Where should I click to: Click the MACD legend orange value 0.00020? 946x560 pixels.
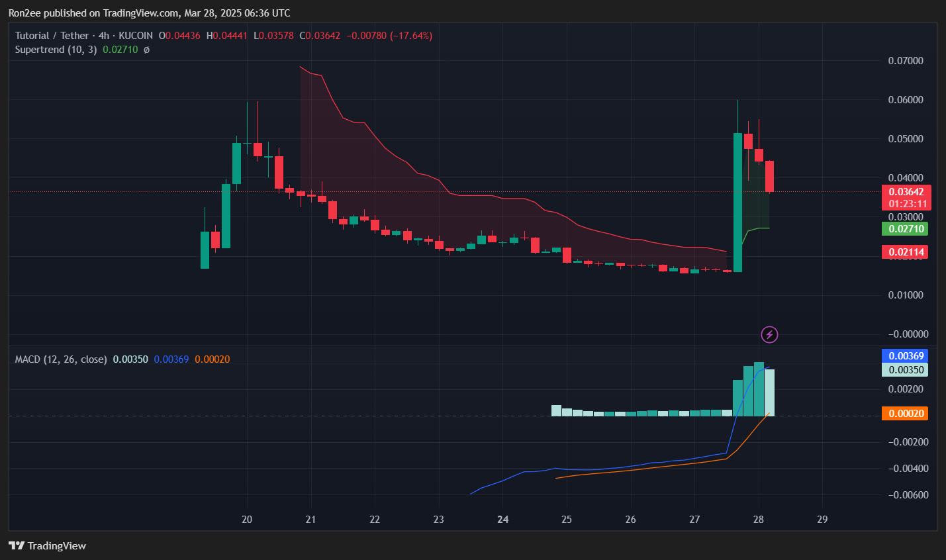[213, 359]
